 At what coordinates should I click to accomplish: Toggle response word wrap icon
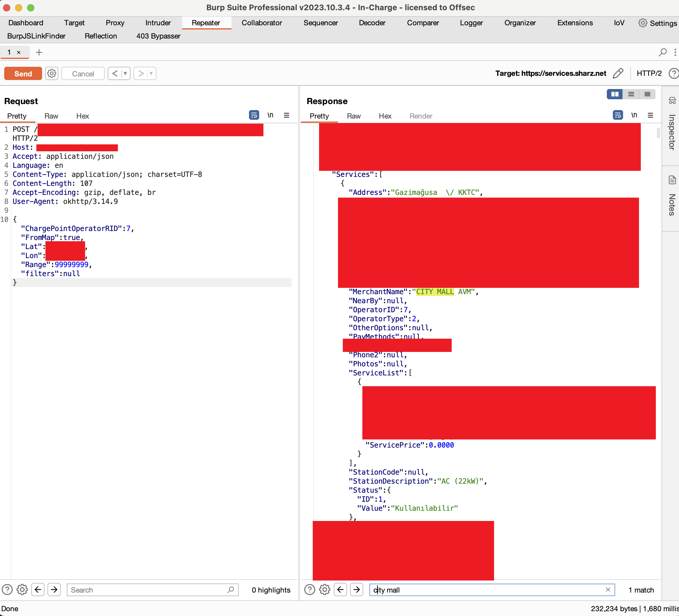617,115
